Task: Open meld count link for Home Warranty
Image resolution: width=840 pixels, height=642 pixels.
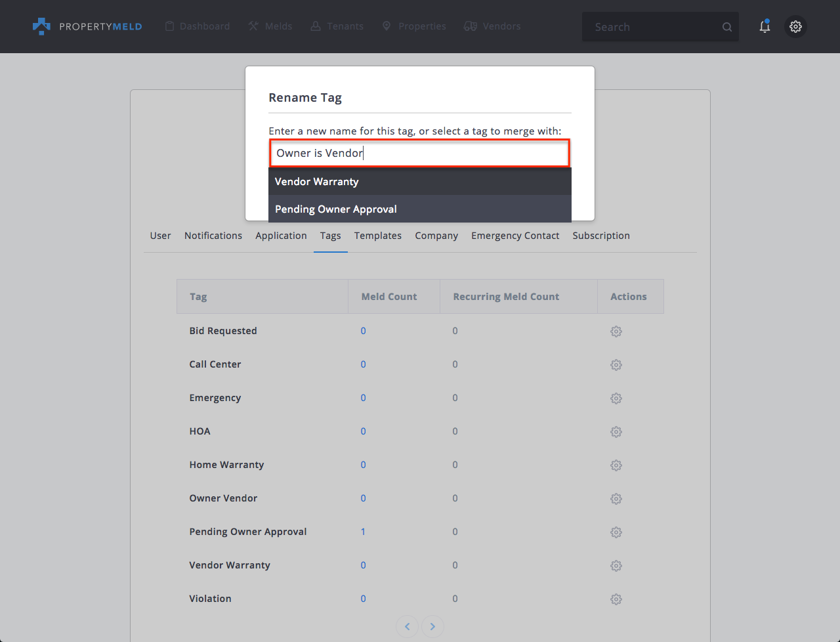Action: coord(363,465)
